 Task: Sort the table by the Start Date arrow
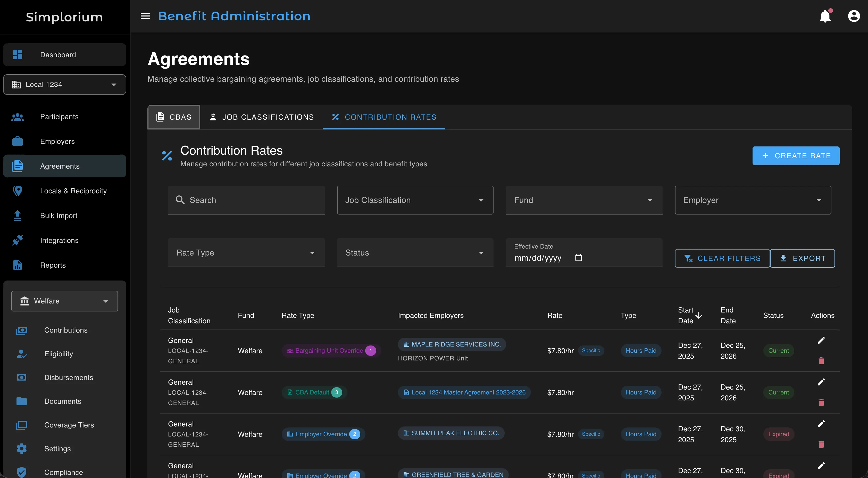click(x=699, y=316)
